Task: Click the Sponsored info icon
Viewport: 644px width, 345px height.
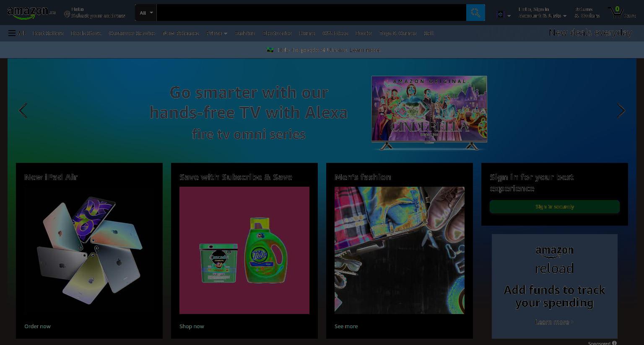Action: tap(614, 343)
